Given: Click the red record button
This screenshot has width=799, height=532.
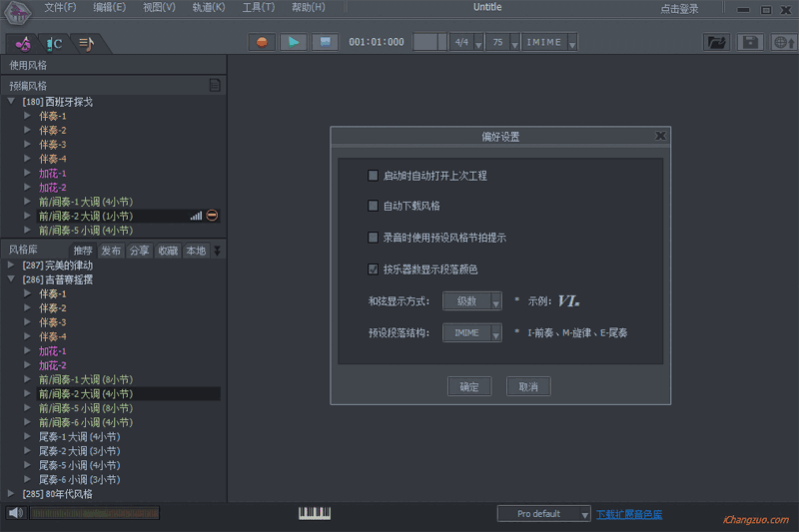Looking at the screenshot, I should 263,42.
